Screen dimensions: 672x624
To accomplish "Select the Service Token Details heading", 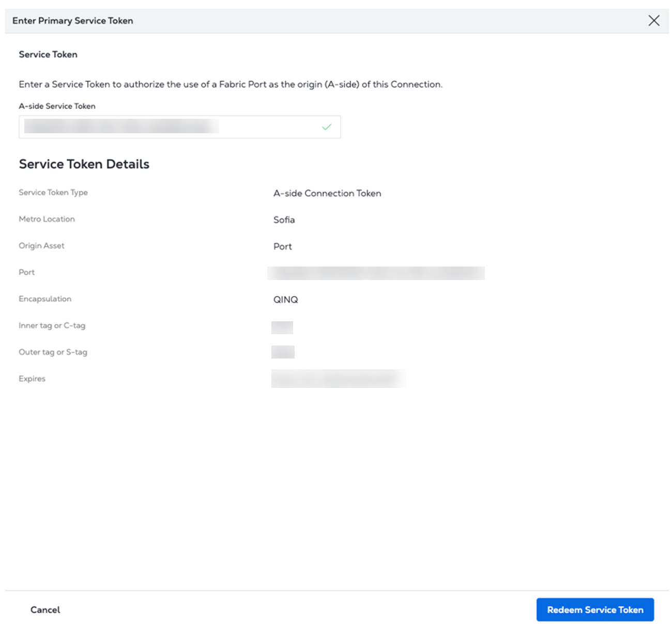I will click(x=84, y=164).
